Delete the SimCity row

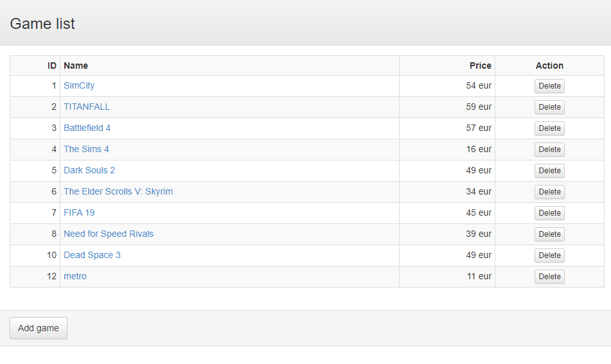(x=549, y=86)
